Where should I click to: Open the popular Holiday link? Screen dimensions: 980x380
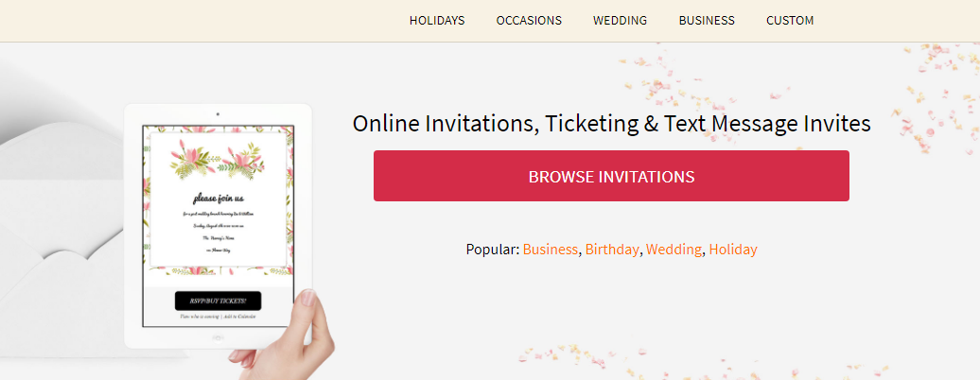(733, 250)
